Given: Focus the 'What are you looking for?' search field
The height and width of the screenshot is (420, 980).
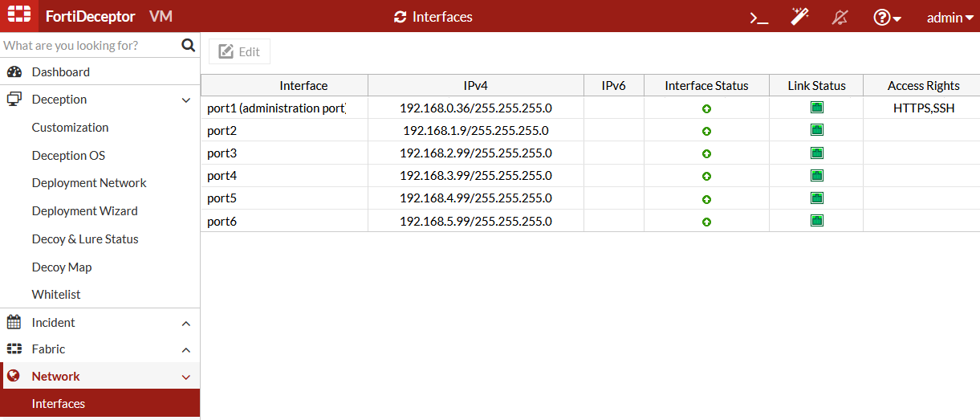Looking at the screenshot, I should pyautogui.click(x=88, y=46).
